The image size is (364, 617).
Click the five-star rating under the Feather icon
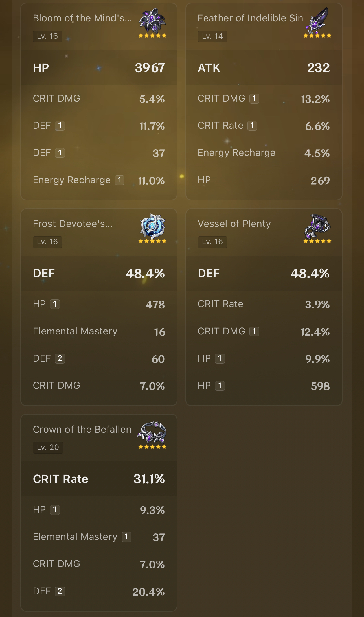coord(317,36)
